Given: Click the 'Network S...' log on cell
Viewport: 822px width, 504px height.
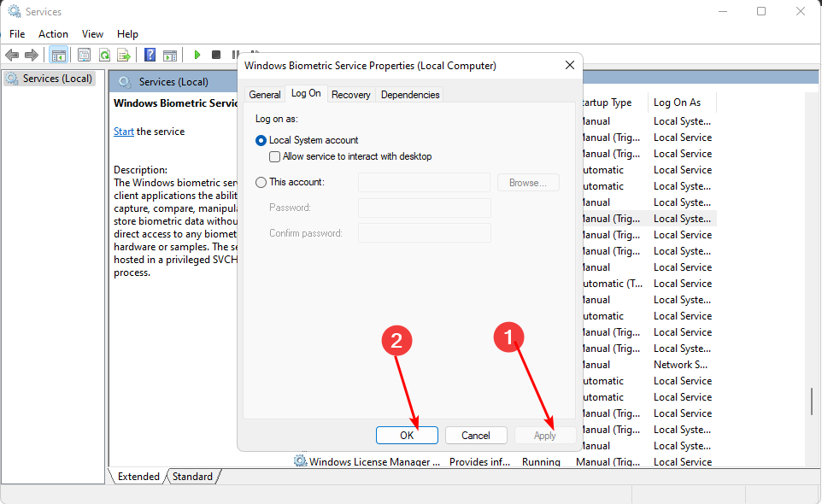Looking at the screenshot, I should pyautogui.click(x=680, y=365).
